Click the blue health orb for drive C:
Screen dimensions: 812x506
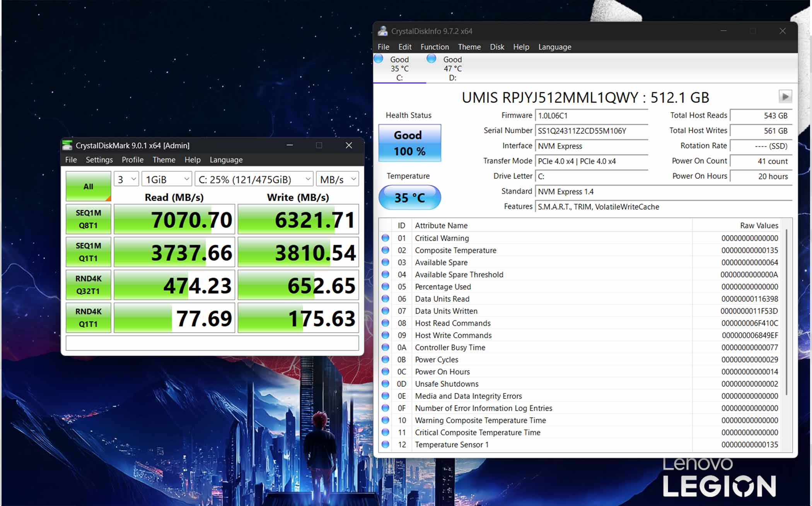point(379,59)
